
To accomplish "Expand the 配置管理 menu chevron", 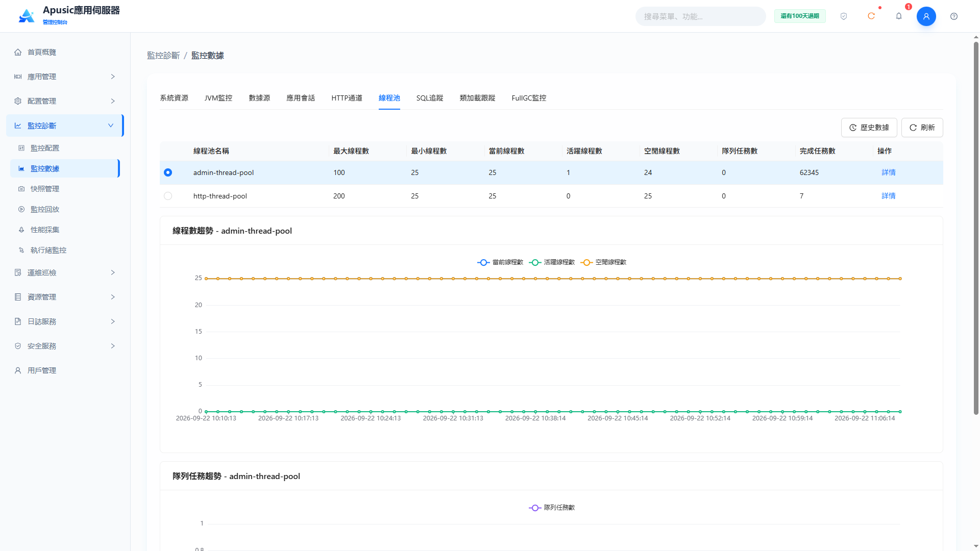I will 113,101.
